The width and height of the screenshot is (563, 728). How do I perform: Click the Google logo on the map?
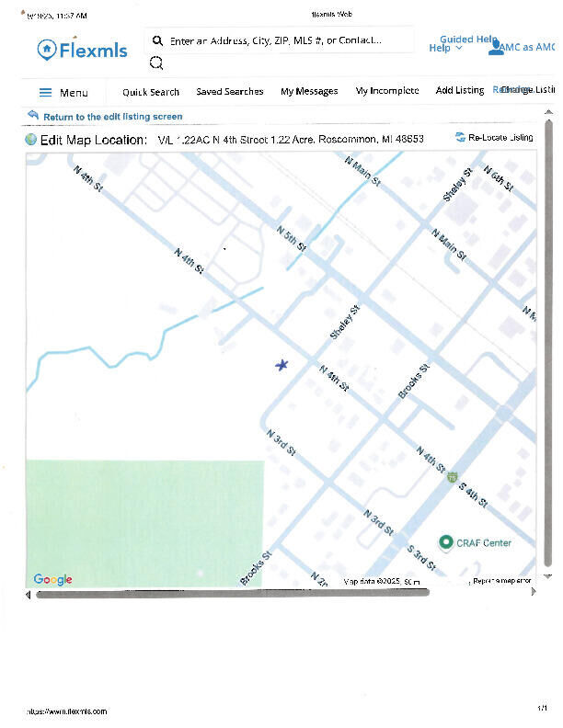point(52,579)
